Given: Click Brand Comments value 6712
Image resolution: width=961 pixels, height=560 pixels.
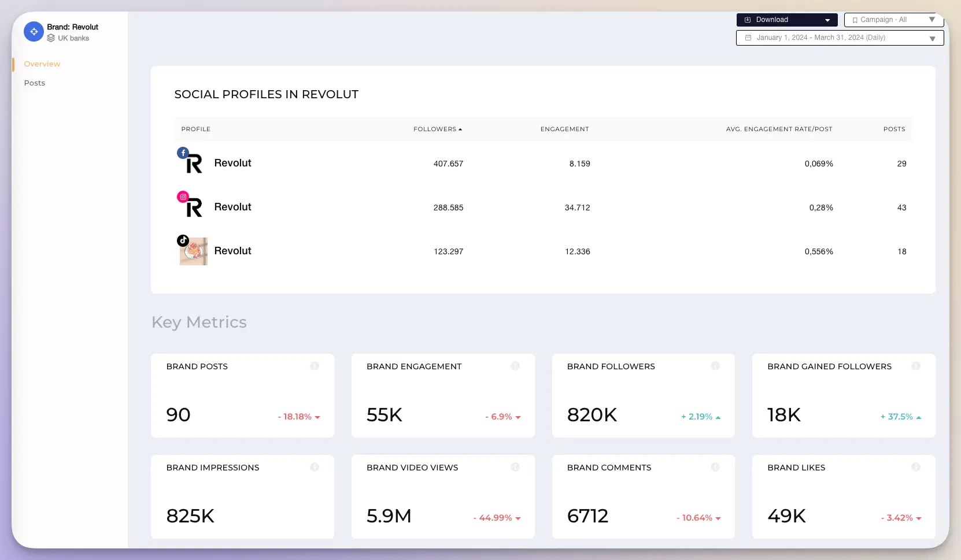Looking at the screenshot, I should coord(588,516).
